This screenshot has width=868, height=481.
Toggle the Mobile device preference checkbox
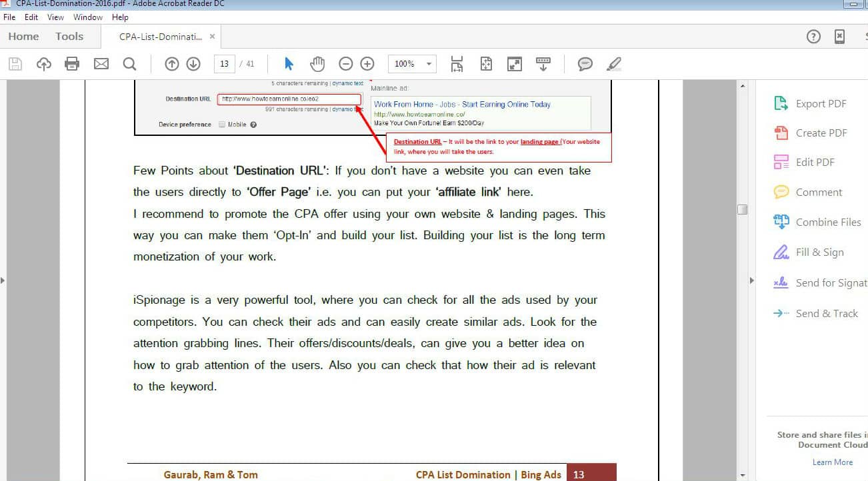tap(222, 125)
